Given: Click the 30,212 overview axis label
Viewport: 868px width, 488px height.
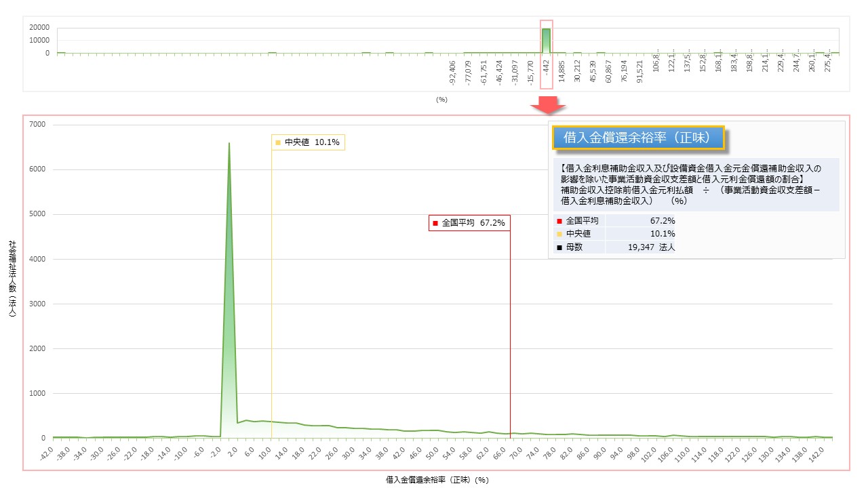Looking at the screenshot, I should (x=577, y=70).
